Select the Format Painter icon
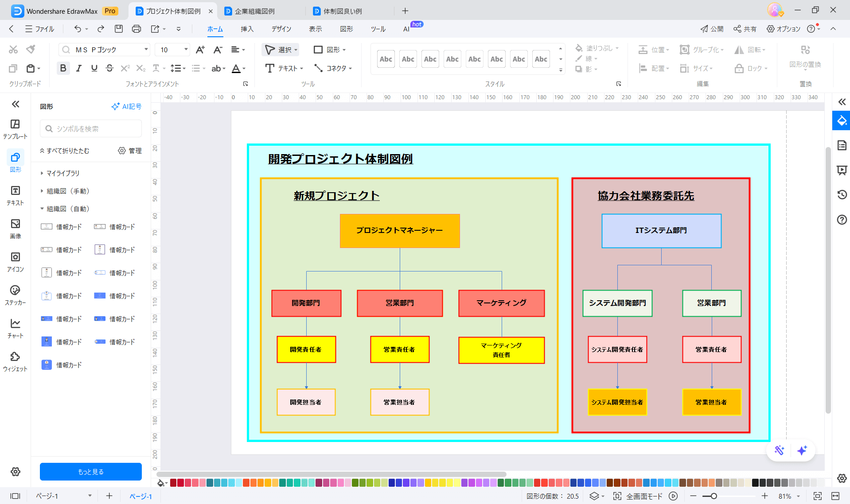The height and width of the screenshot is (504, 850). pyautogui.click(x=31, y=49)
